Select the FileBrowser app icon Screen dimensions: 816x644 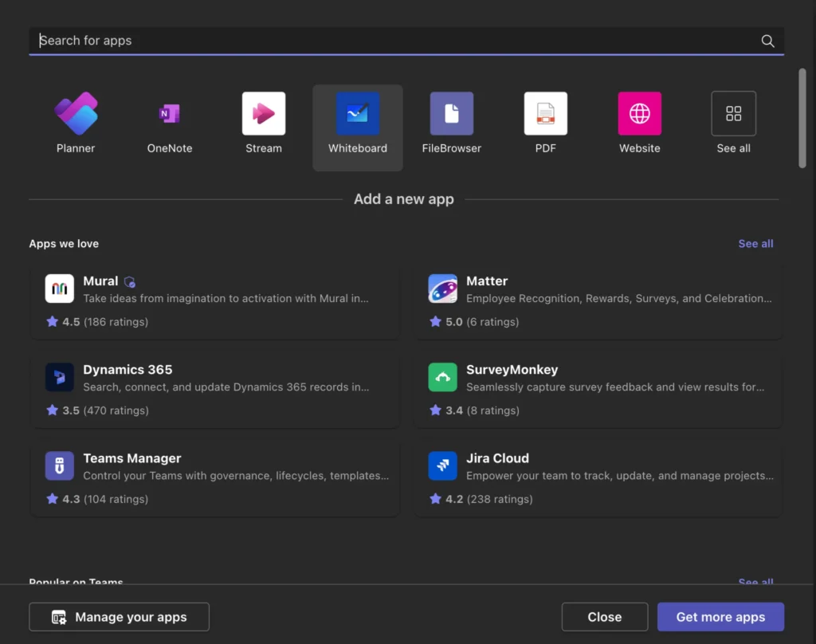(452, 114)
